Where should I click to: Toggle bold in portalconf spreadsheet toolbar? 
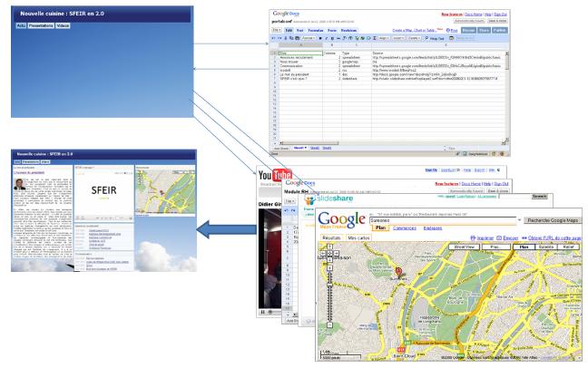click(x=320, y=38)
